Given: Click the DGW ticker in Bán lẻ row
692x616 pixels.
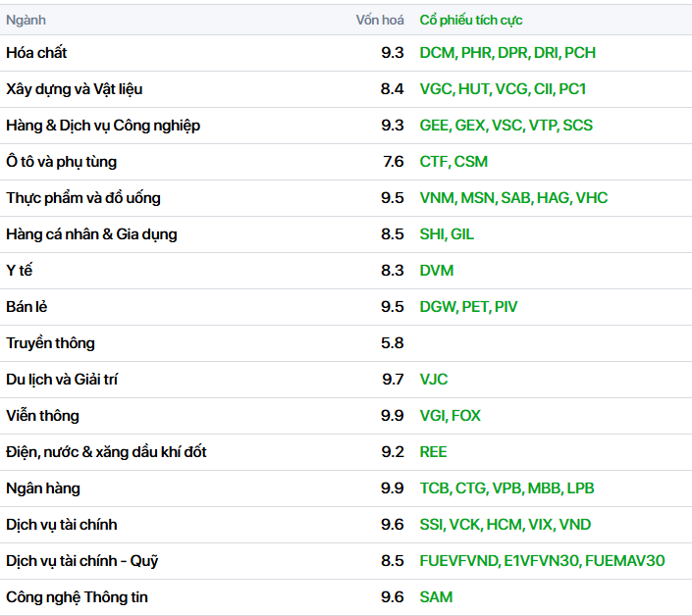Looking at the screenshot, I should 438,307.
